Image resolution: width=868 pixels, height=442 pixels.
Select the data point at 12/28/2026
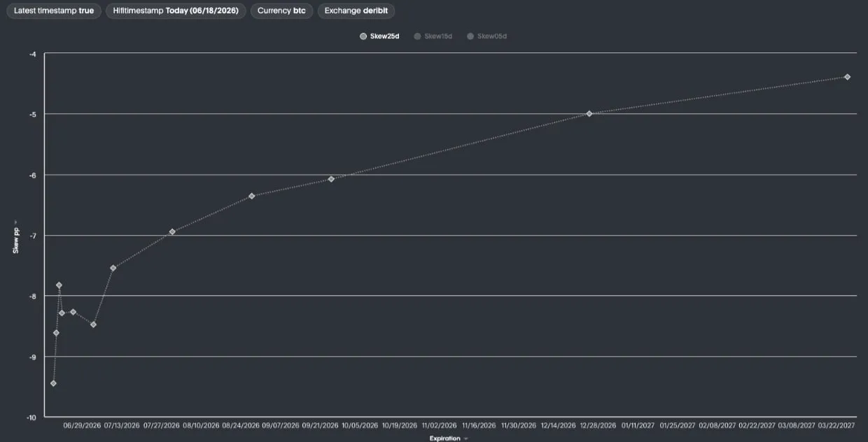(x=589, y=113)
